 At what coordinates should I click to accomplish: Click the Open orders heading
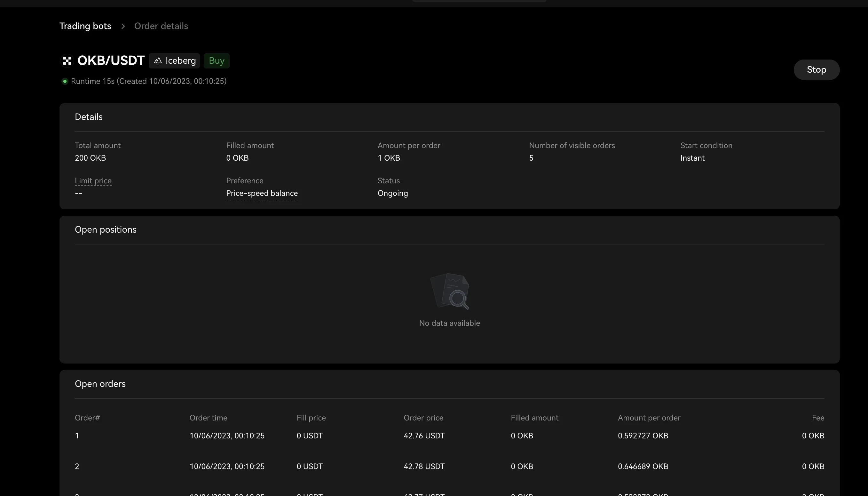(x=100, y=384)
